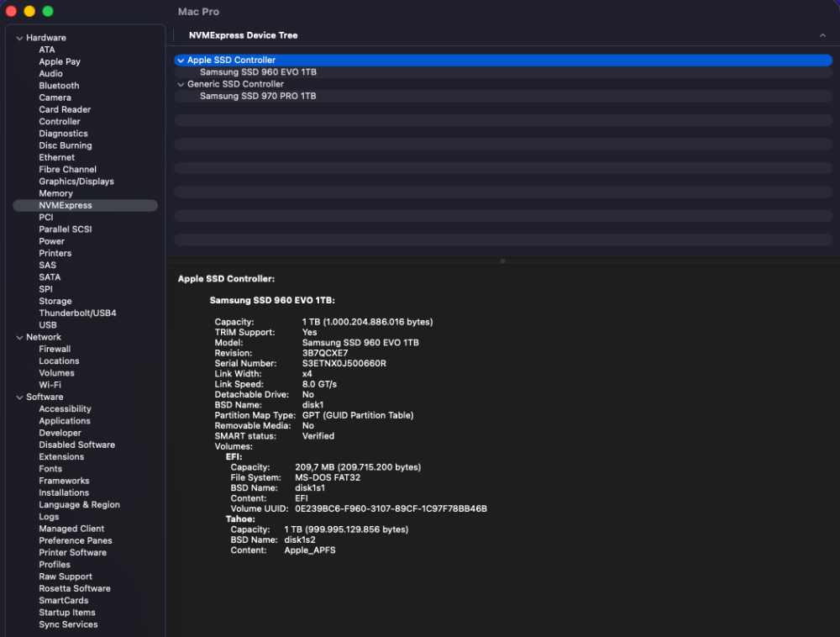Select NVMExpress in sidebar

tap(85, 205)
